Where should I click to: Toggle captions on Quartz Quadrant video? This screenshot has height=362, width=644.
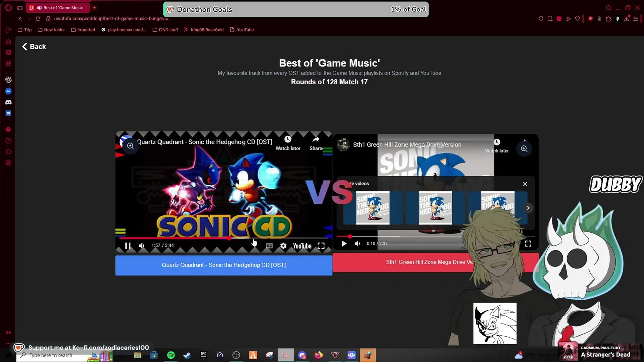[x=269, y=246]
